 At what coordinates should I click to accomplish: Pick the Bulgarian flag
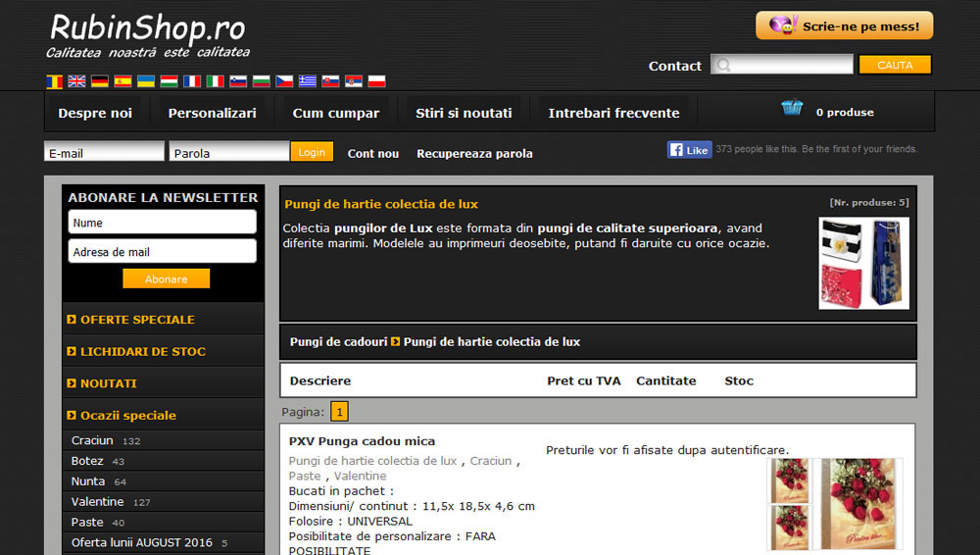262,80
